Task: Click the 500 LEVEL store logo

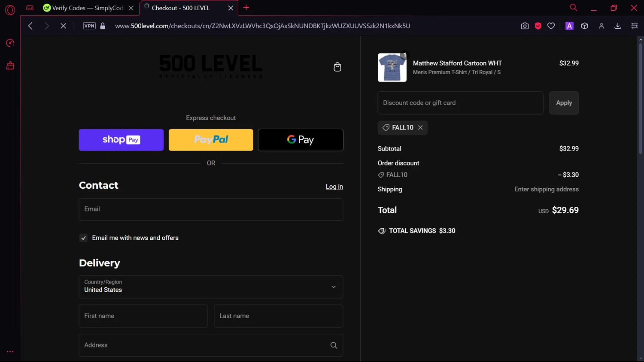Action: coord(211,66)
